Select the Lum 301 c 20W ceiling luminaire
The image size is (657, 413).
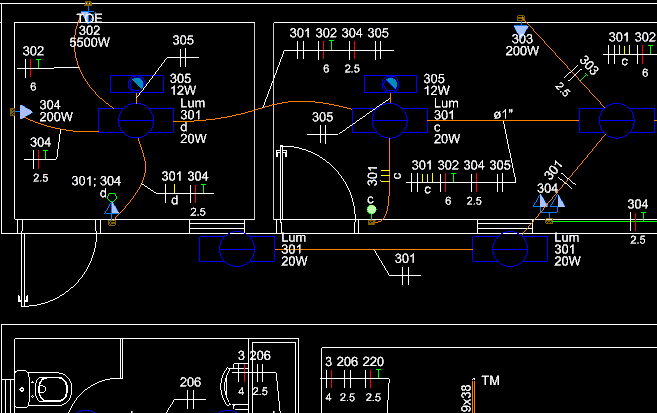(x=388, y=121)
